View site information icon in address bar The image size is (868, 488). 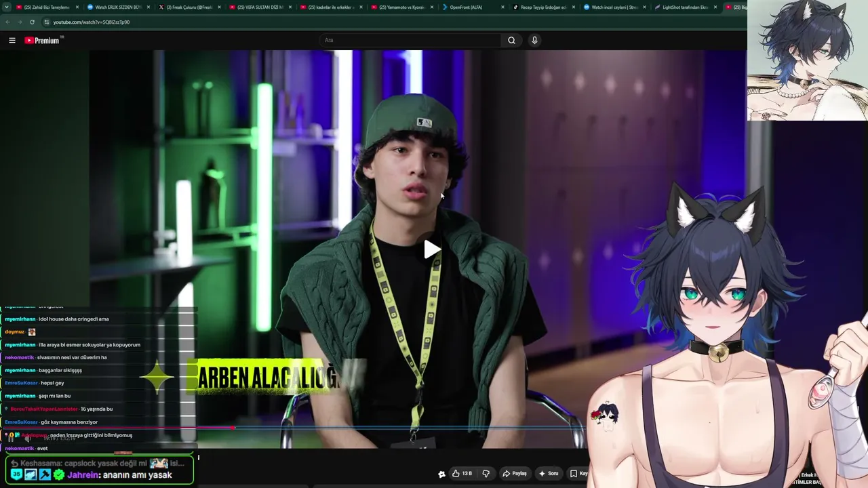pos(46,22)
